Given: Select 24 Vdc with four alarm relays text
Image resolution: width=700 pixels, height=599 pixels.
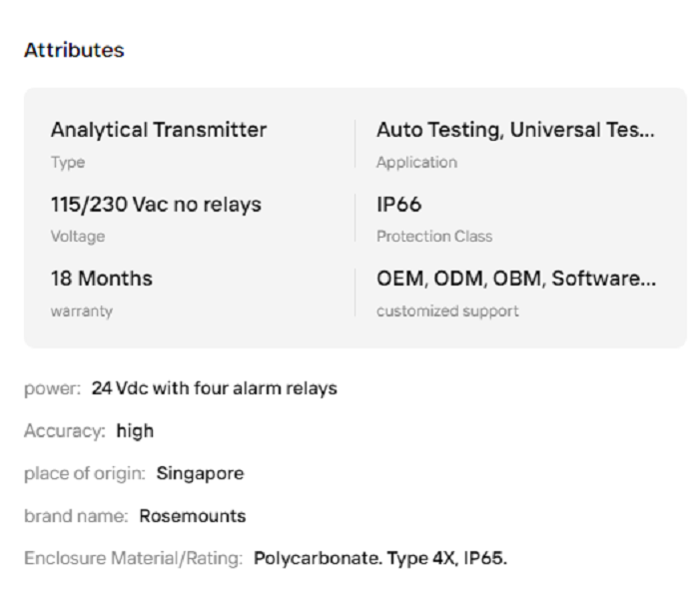Looking at the screenshot, I should click(215, 388).
